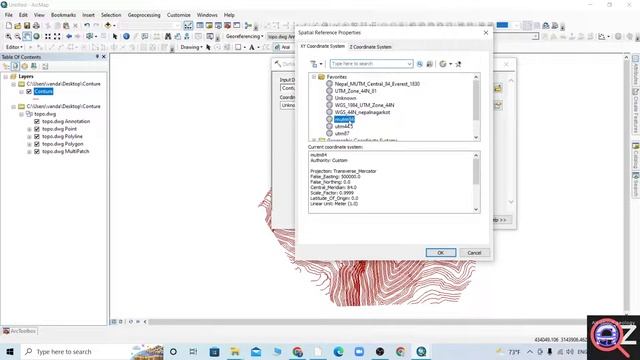Open the Customize menu

click(179, 15)
